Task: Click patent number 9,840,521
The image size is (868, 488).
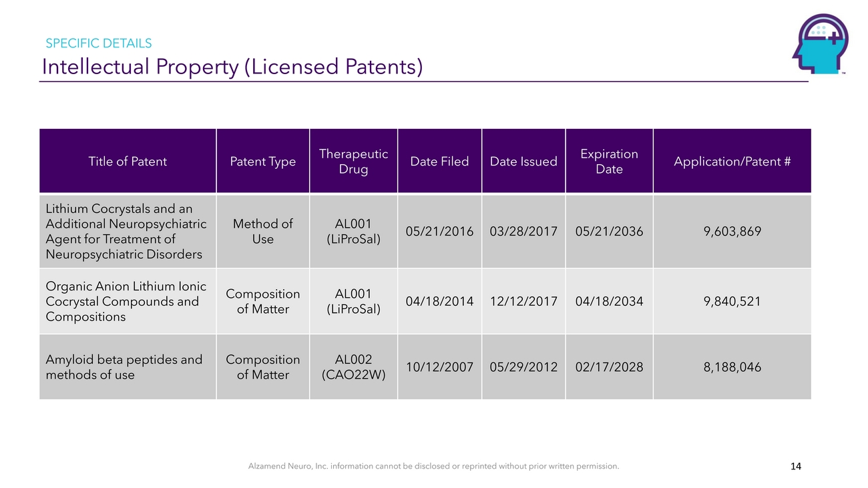Action: 732,301
